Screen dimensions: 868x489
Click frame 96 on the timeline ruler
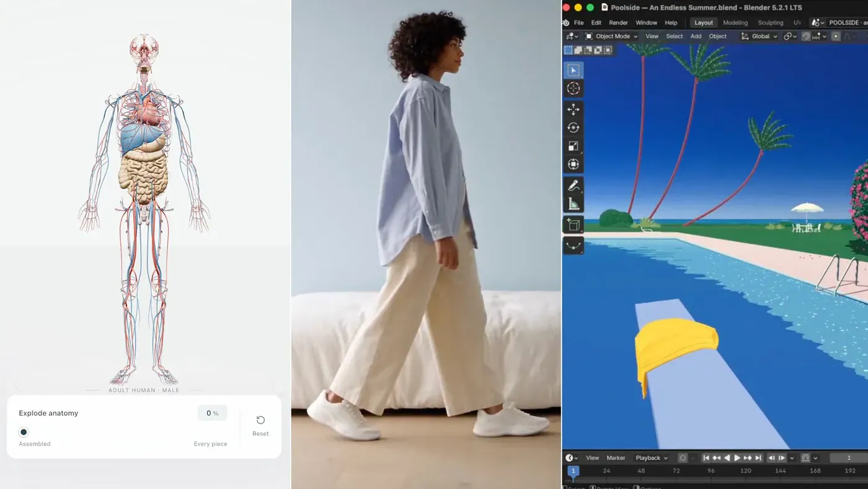(711, 471)
